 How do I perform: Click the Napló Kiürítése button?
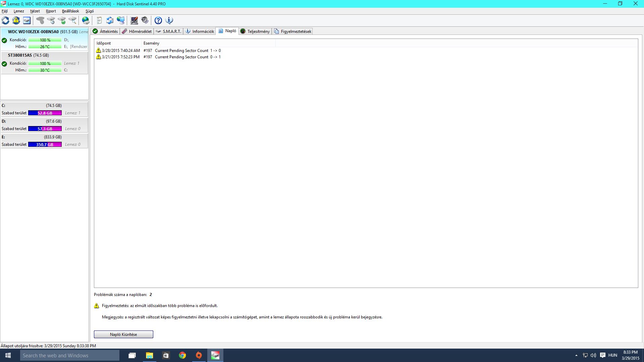point(123,335)
